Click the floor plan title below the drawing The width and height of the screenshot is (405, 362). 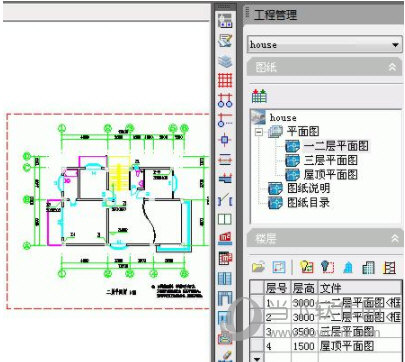tap(121, 292)
